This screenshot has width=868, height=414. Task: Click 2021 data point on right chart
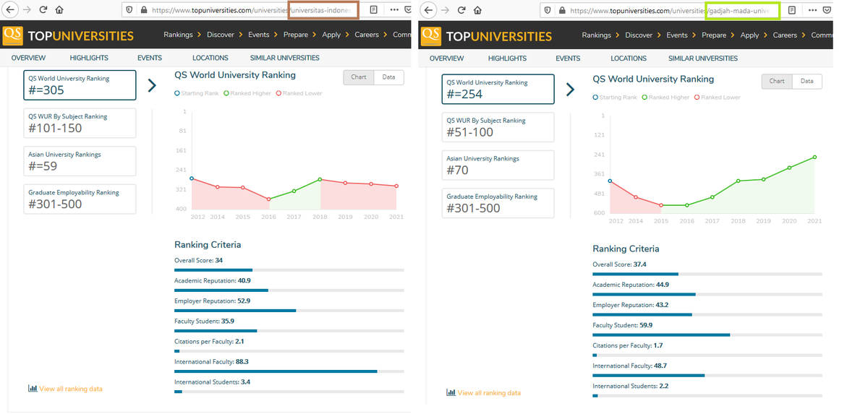(x=814, y=157)
